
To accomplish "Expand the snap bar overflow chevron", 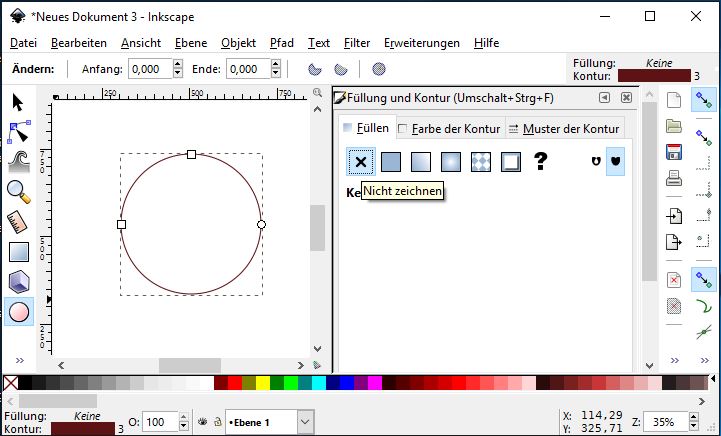I will tap(704, 360).
